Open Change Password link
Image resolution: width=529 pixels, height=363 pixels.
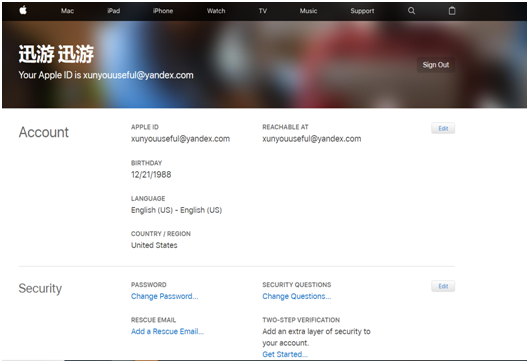164,296
